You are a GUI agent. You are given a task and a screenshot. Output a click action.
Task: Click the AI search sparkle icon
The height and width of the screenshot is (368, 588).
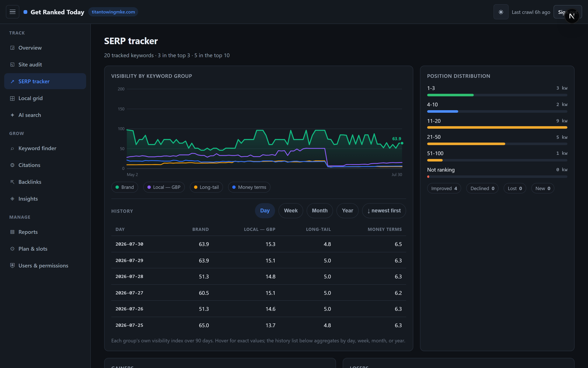(x=12, y=115)
